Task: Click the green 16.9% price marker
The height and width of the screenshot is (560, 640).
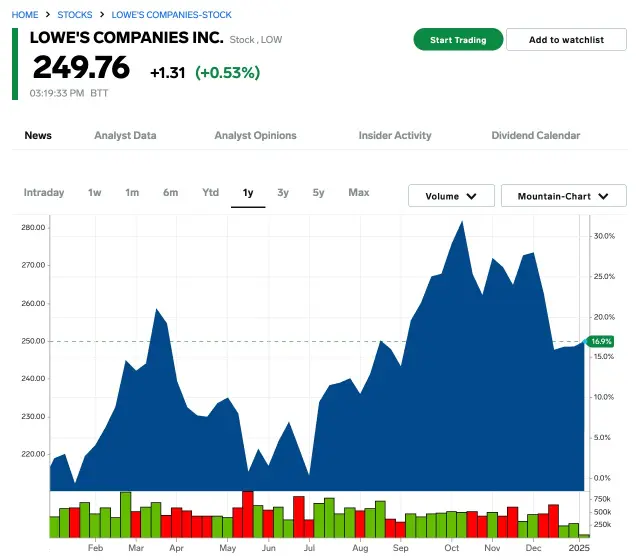Action: tap(601, 342)
